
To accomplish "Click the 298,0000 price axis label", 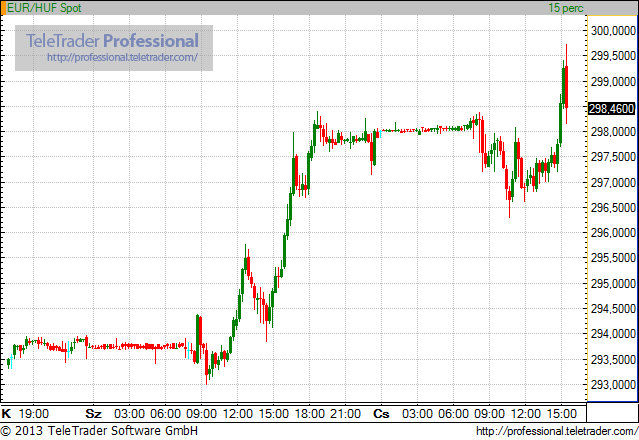I will [613, 132].
